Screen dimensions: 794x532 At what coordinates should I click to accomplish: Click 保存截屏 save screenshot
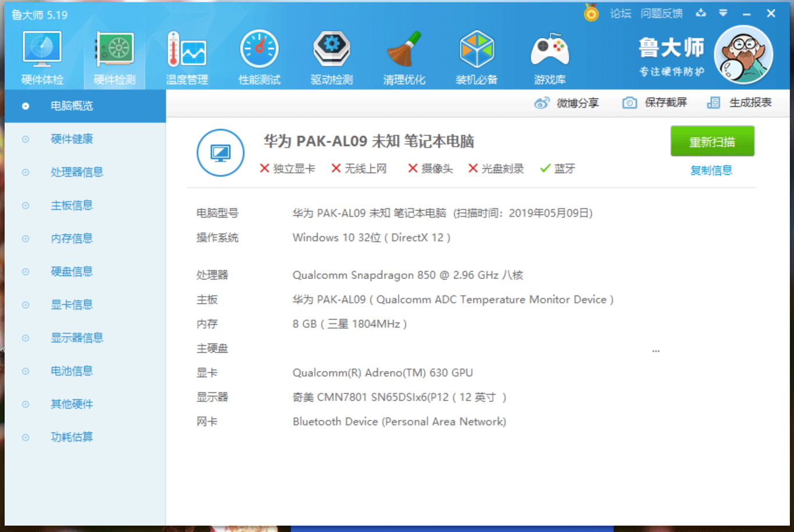point(654,103)
